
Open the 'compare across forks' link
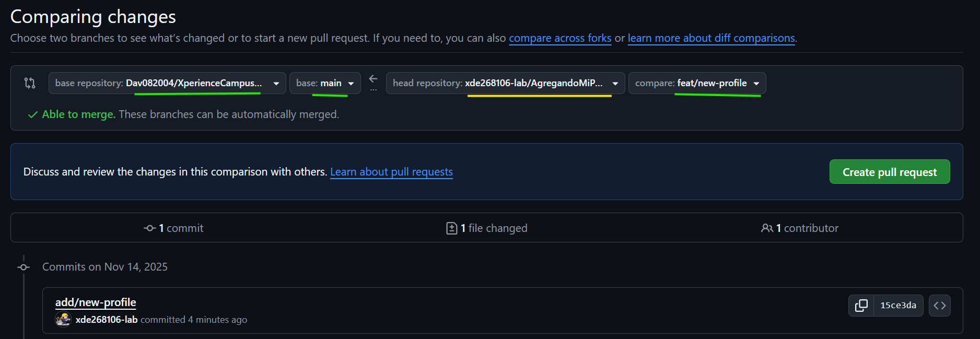coord(560,38)
